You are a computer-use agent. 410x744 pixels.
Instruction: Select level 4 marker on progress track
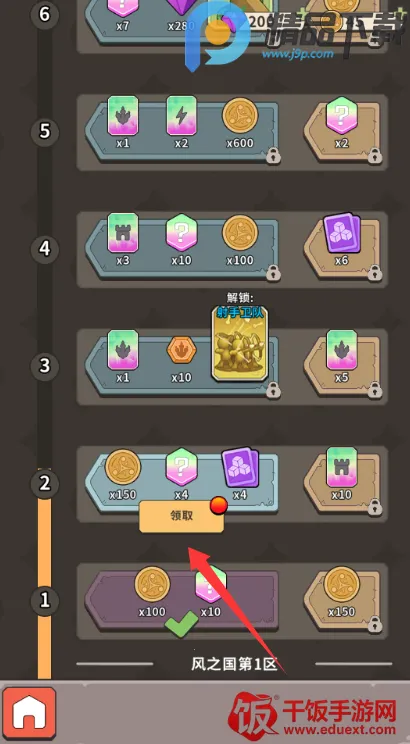tap(45, 248)
